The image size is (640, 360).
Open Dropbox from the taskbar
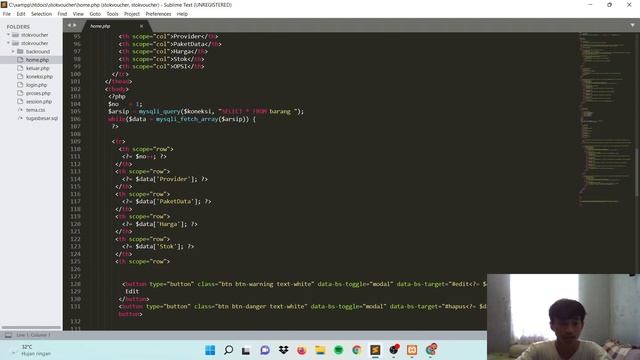click(x=283, y=350)
